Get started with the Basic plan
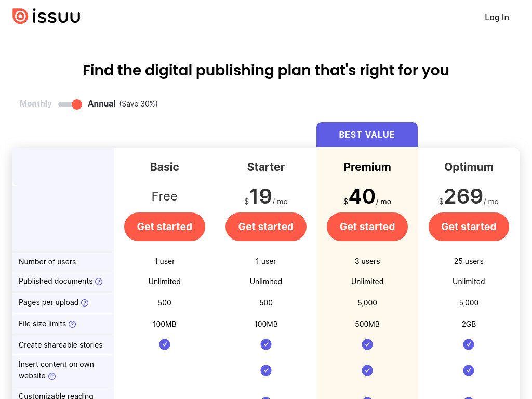Screen dimensions: 532x399 click(165, 227)
